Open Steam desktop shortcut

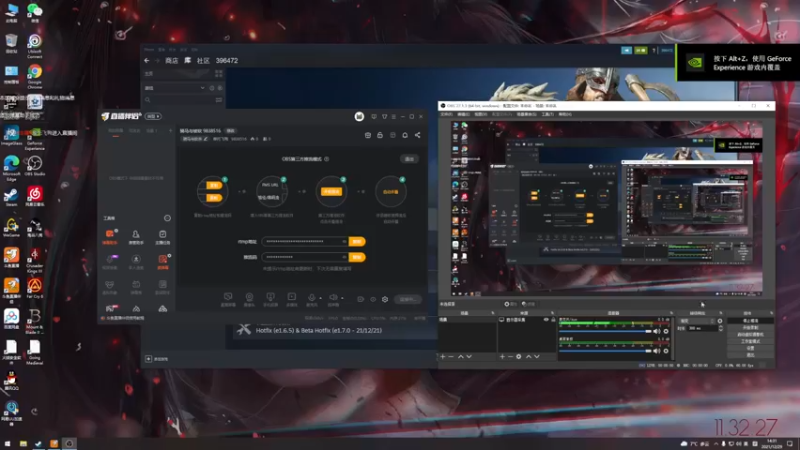pyautogui.click(x=11, y=197)
